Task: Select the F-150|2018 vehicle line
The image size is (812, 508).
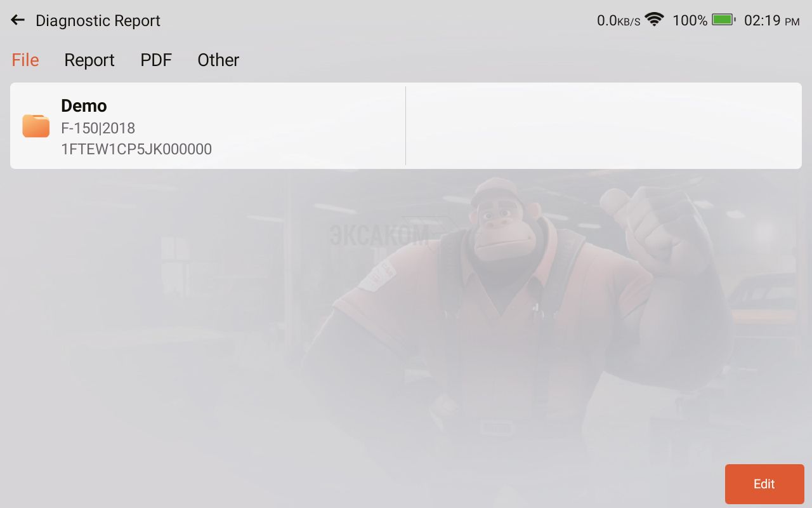Action: coord(98,128)
